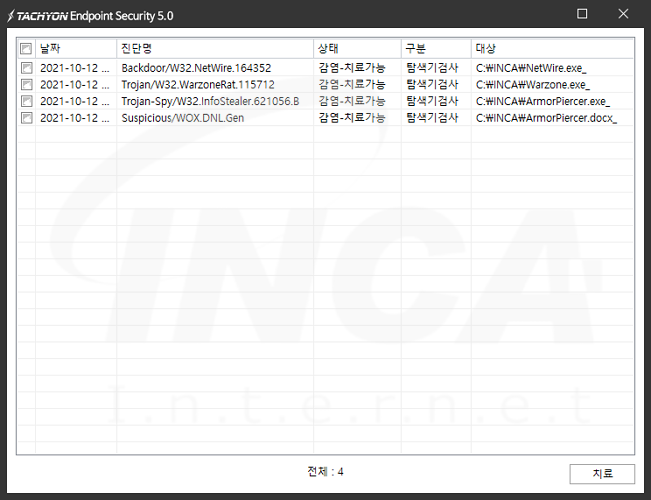This screenshot has width=651, height=500.
Task: Click the 전체 : 4 total count label
Action: [325, 472]
